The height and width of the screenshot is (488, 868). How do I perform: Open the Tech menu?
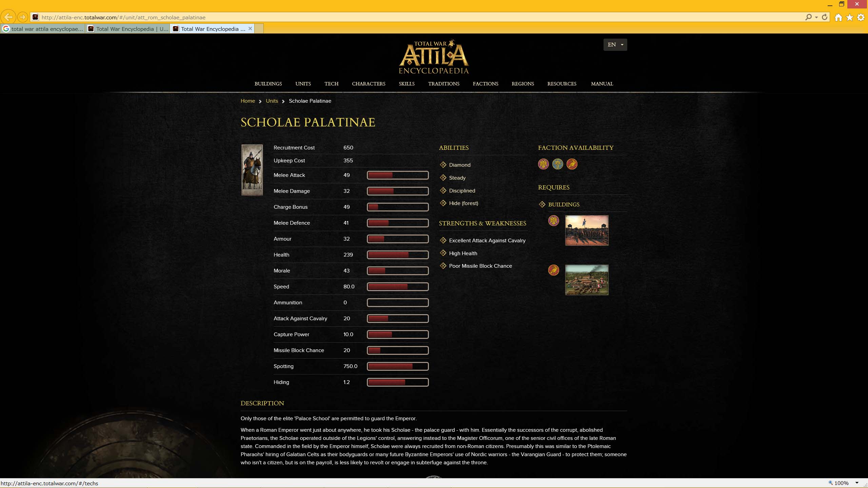click(x=331, y=84)
